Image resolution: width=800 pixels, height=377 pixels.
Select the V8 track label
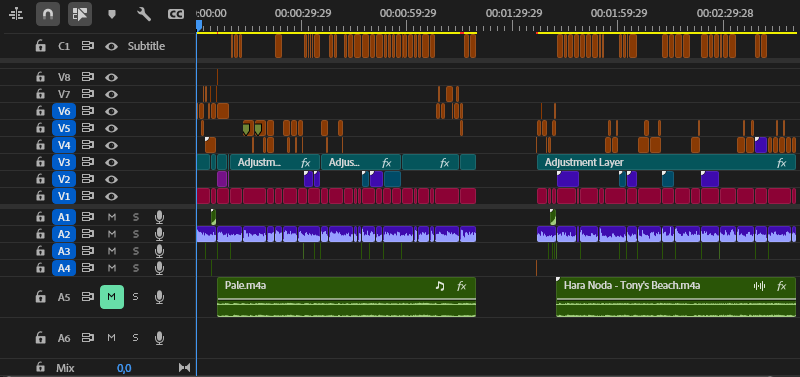(64, 78)
